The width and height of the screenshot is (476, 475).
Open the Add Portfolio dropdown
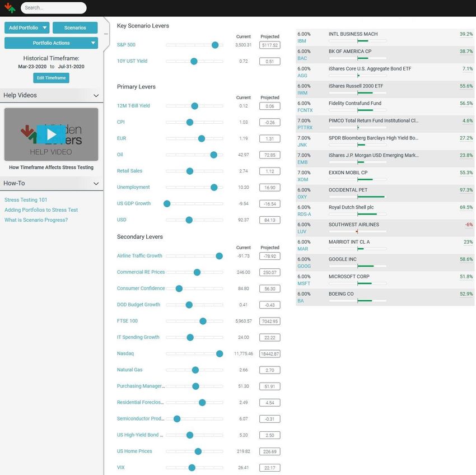pos(27,27)
